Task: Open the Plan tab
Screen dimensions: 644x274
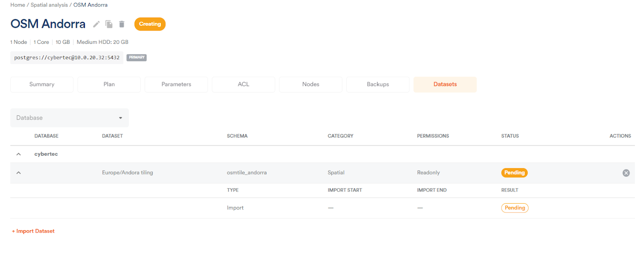Action: coord(109,84)
